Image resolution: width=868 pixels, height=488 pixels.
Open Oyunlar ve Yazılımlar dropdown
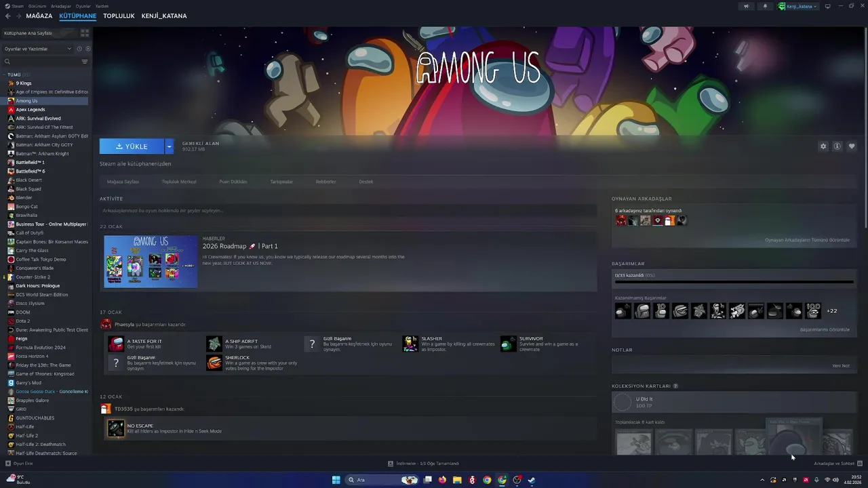pos(38,49)
